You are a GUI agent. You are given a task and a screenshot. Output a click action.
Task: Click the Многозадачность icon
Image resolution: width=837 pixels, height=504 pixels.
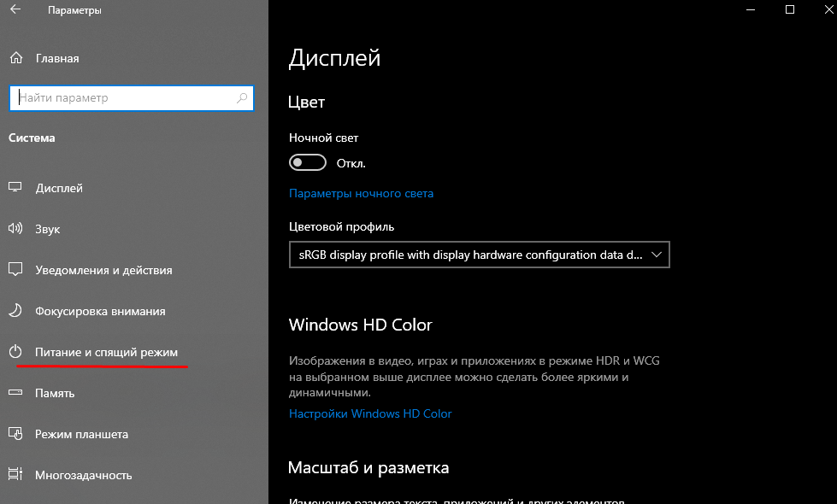15,475
